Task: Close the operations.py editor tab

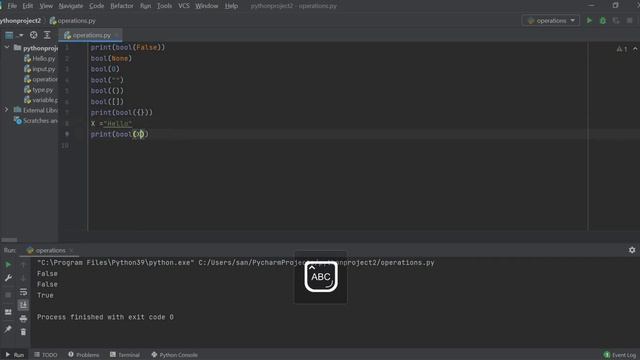Action: [116, 36]
